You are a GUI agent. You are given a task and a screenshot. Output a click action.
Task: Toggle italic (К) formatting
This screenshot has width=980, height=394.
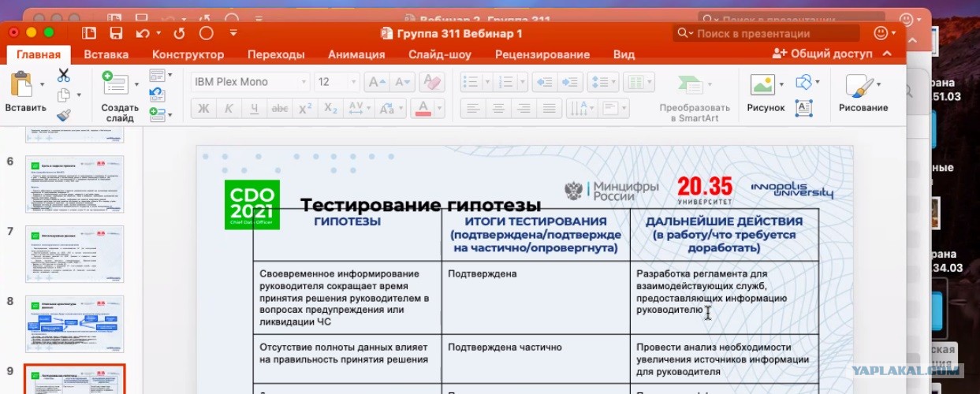click(229, 109)
